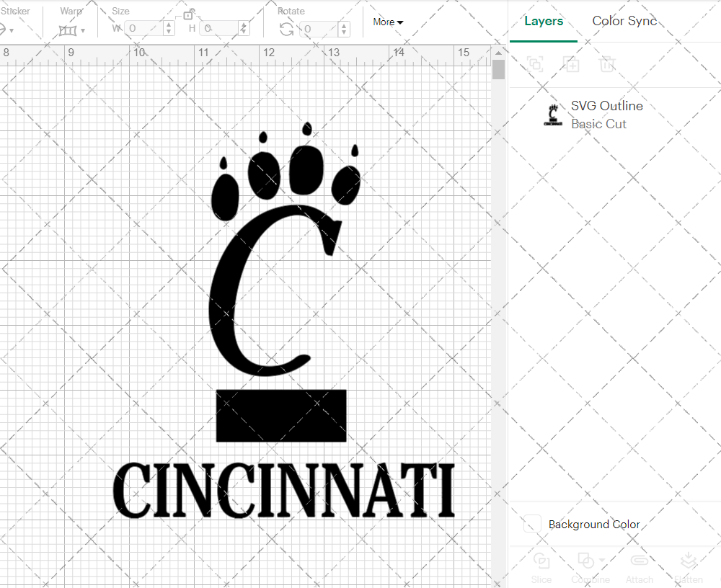
Task: Select the SVG Outline Basic Cut layer
Action: click(x=606, y=114)
